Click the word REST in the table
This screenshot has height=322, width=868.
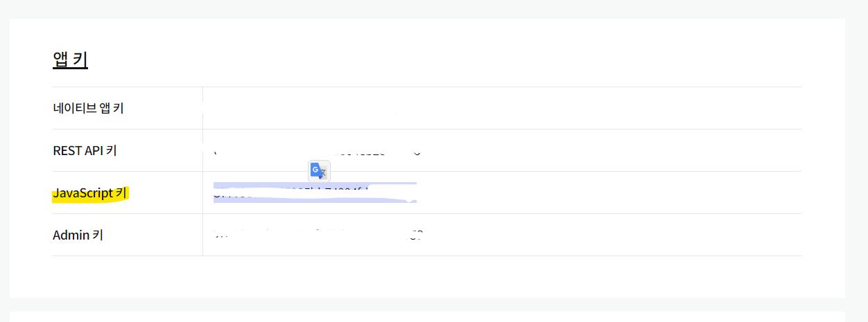pyautogui.click(x=67, y=150)
